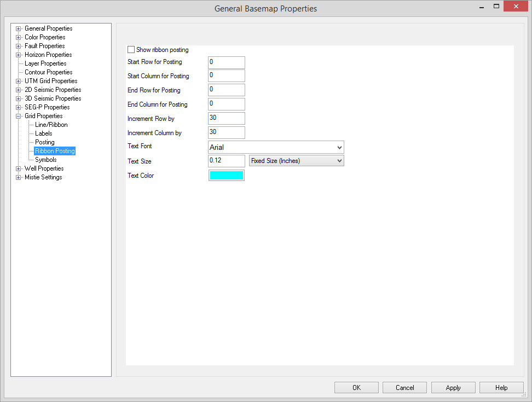Expand the Color Properties tree node
This screenshot has height=402, width=532.
19,37
